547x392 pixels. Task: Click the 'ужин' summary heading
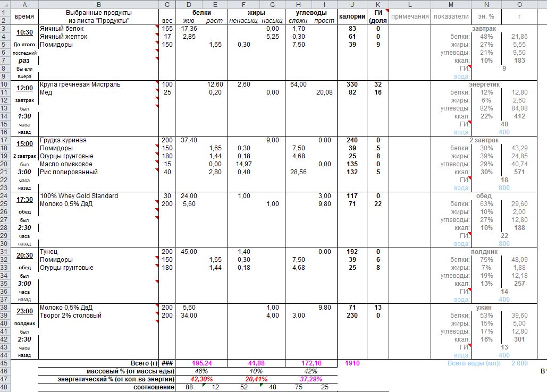click(x=484, y=308)
